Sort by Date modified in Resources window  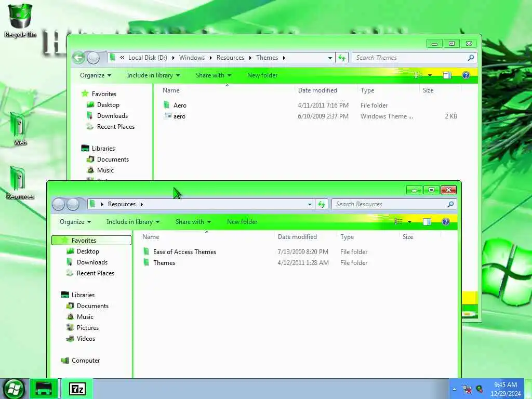(x=297, y=237)
